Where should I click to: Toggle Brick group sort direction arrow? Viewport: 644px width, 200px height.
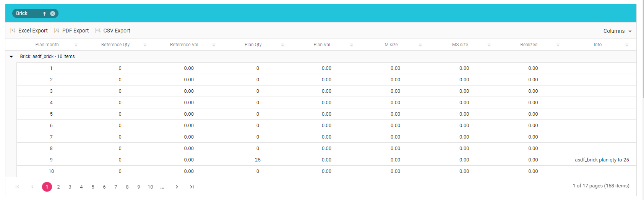click(x=44, y=13)
